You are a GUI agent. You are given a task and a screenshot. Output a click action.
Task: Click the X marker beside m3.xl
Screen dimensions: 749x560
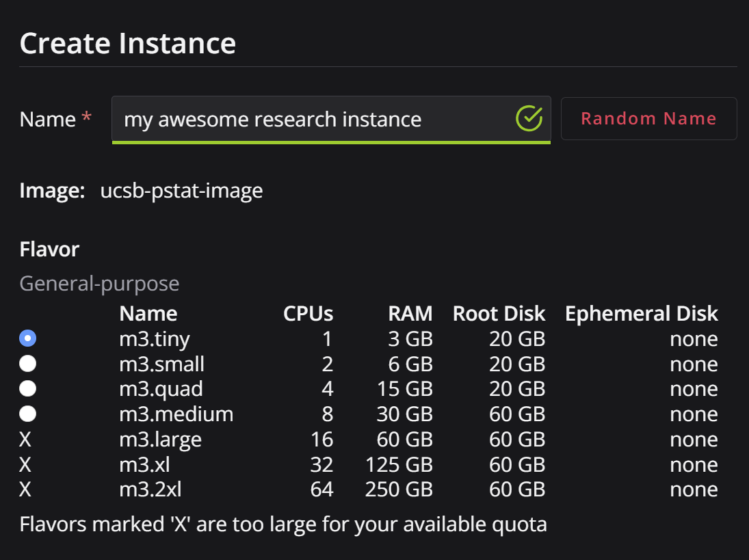25,464
